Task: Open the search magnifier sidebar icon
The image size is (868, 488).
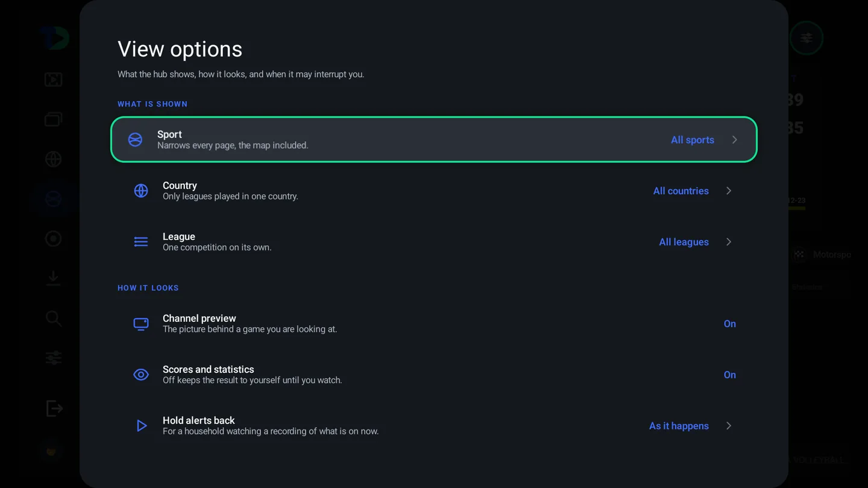Action: tap(54, 319)
